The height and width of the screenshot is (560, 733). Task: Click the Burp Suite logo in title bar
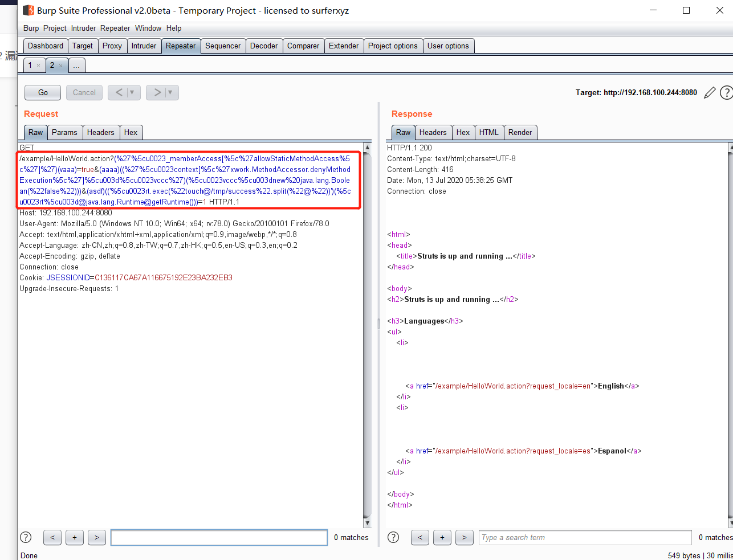click(28, 10)
